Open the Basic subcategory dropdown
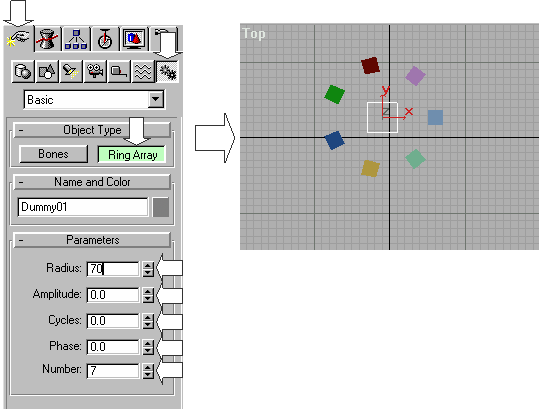The width and height of the screenshot is (539, 409). (95, 100)
